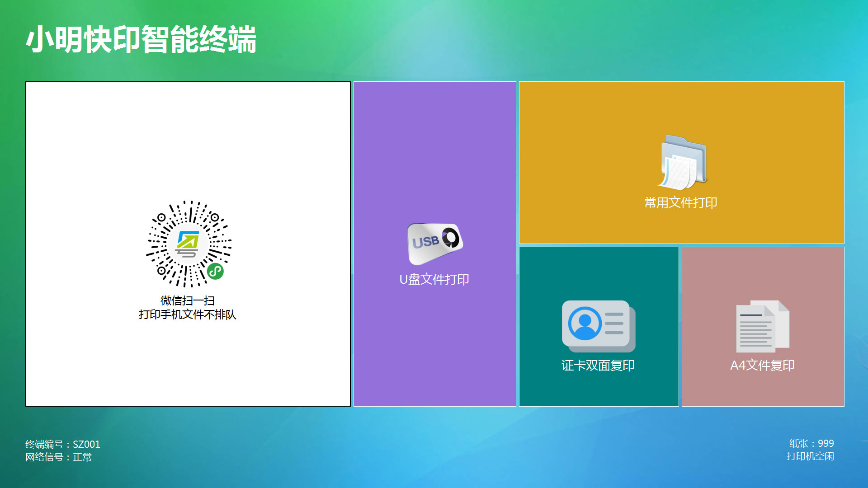Click 纸张：999 paper count
This screenshot has width=868, height=488.
click(x=811, y=443)
